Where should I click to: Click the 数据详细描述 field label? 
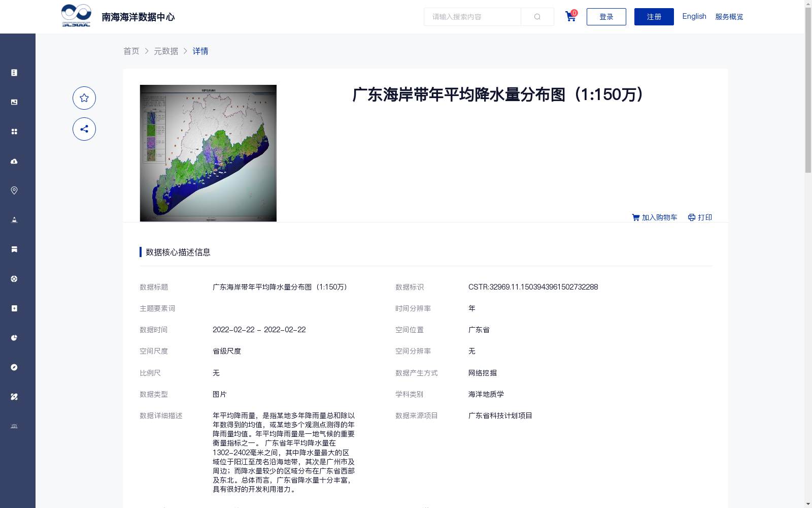(x=161, y=416)
